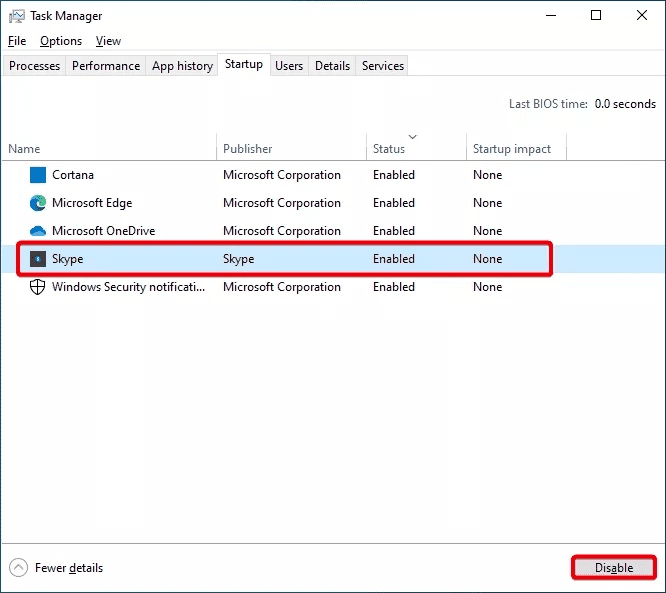Click the Windows Security shield icon
This screenshot has width=666, height=593.
coord(38,287)
